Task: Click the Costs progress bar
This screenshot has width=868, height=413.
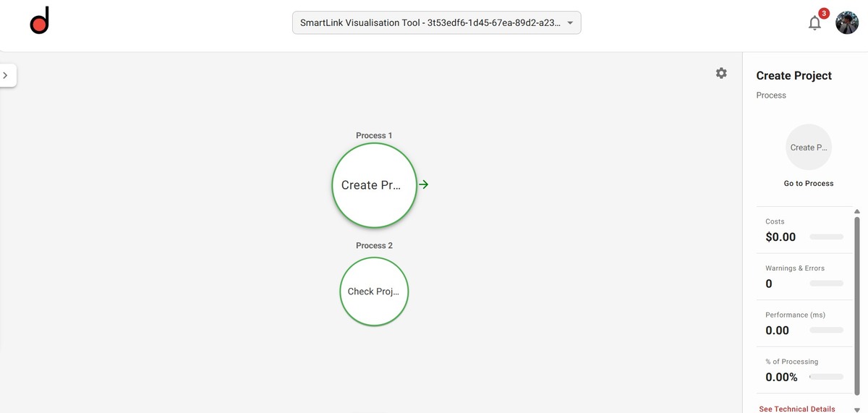Action: coord(827,237)
